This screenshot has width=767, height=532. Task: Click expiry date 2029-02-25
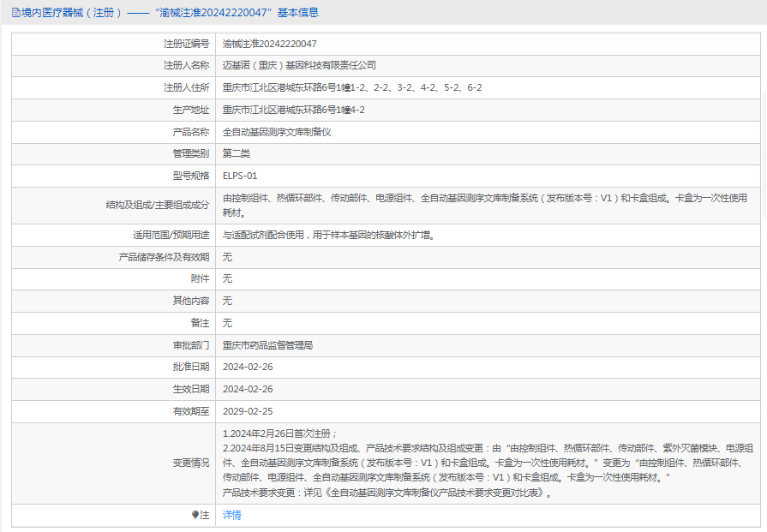click(x=248, y=412)
